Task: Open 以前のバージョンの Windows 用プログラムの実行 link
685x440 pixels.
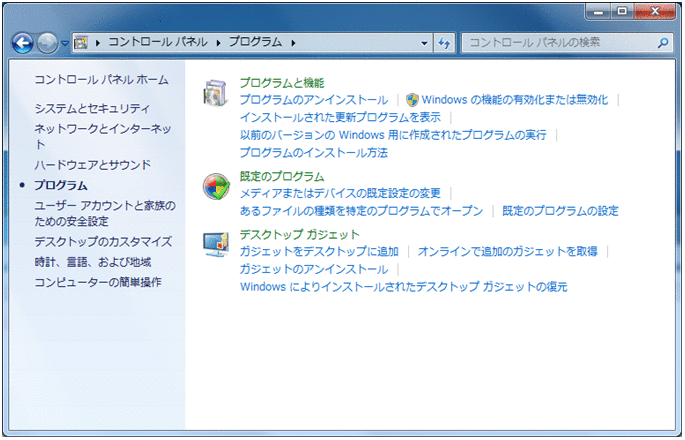Action: coord(393,135)
